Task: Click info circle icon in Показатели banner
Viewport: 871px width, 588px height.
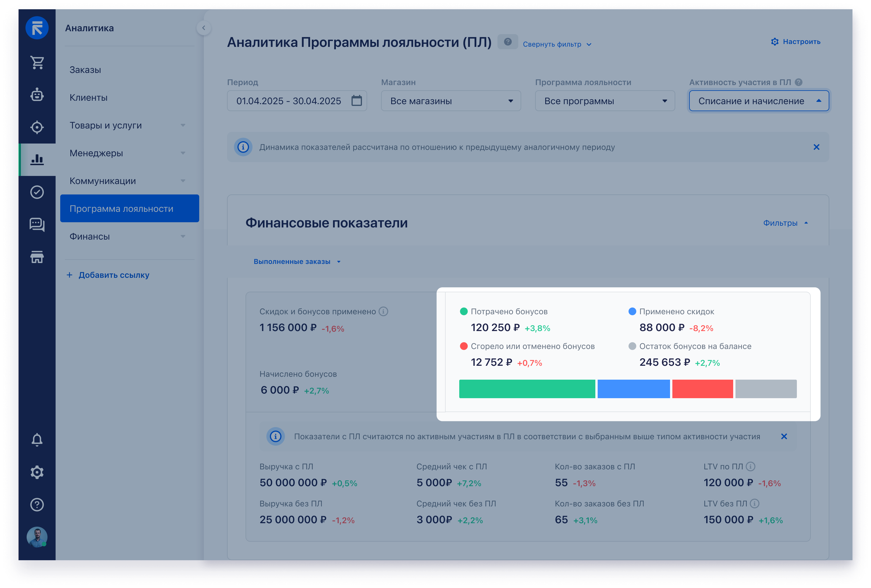Action: tap(275, 436)
